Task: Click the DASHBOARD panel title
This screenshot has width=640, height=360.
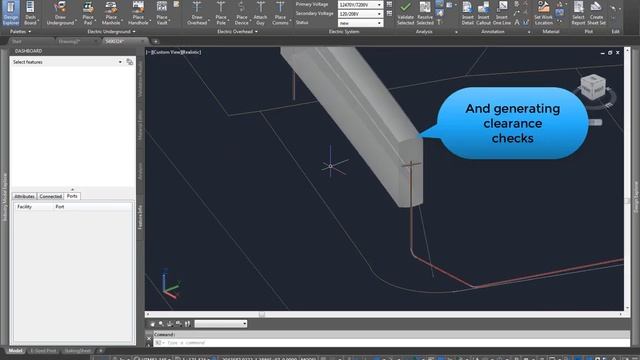Action: click(29, 51)
